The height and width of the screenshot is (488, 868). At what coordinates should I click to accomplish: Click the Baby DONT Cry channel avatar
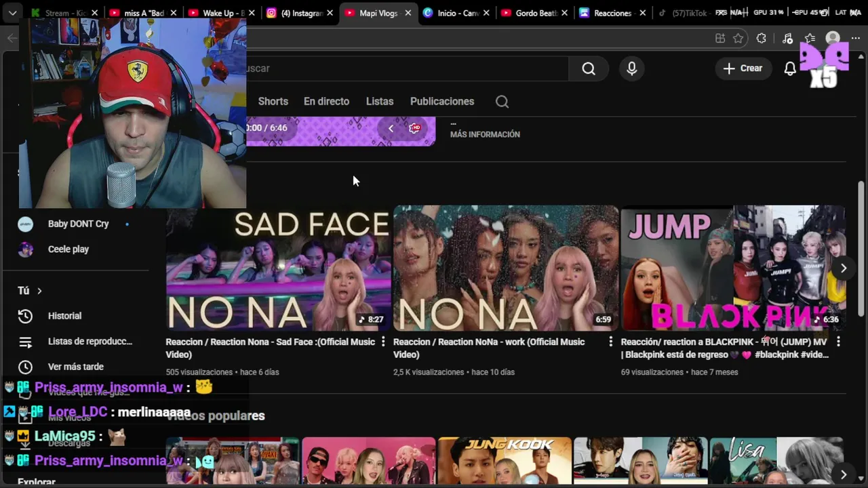coord(25,224)
